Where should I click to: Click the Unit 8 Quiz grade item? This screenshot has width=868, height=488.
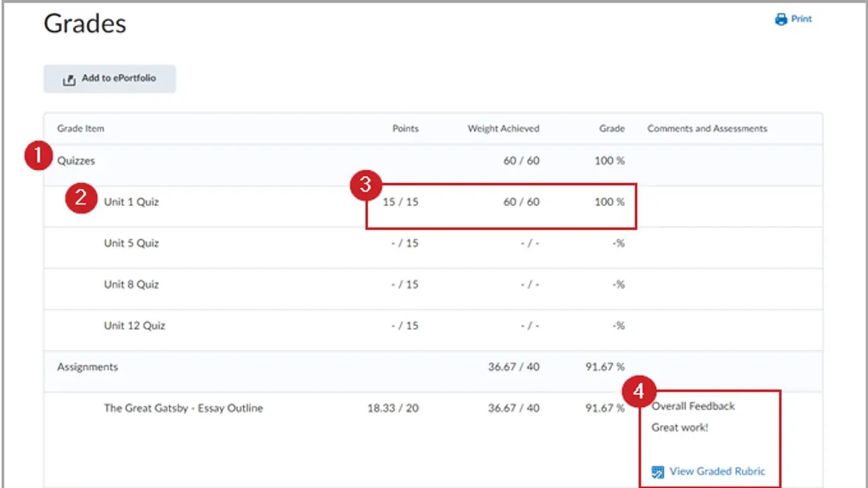[131, 285]
